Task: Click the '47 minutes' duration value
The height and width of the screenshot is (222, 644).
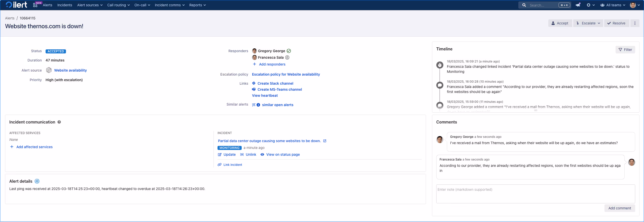Action: click(55, 60)
